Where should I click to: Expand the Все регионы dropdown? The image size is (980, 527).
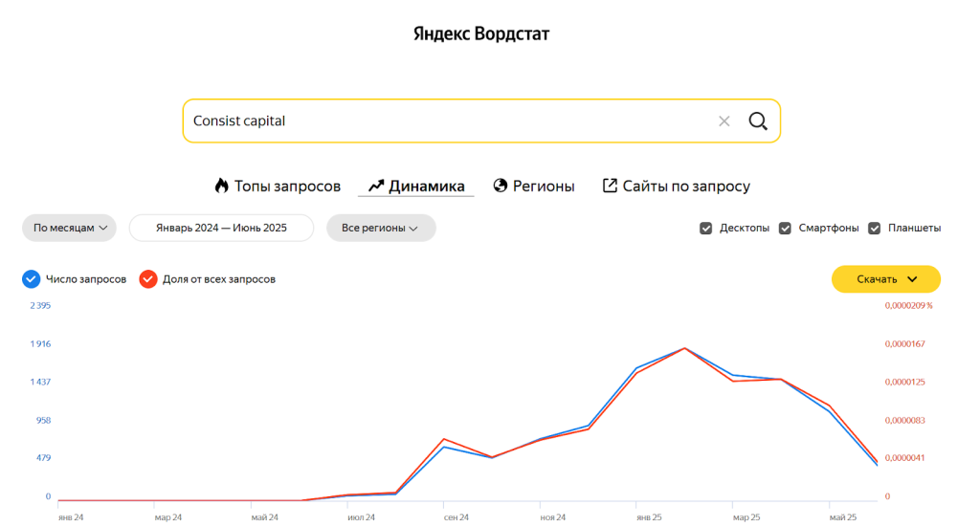pos(381,229)
